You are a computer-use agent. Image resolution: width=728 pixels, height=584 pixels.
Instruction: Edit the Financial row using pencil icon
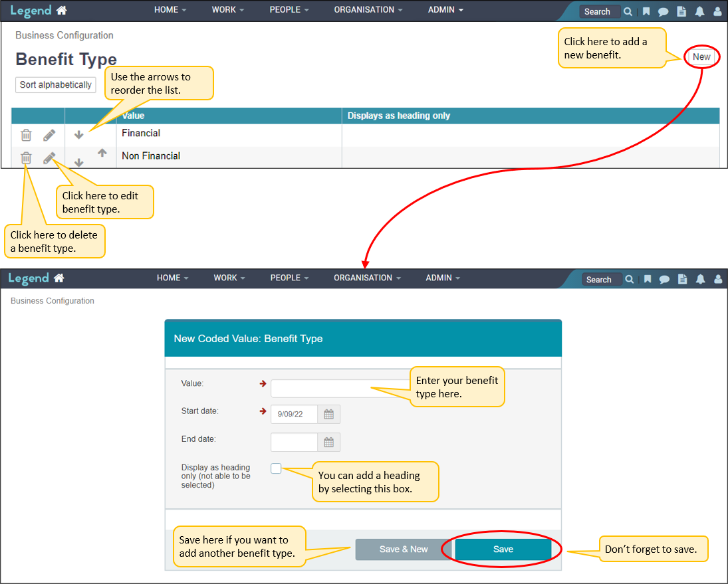pos(49,135)
